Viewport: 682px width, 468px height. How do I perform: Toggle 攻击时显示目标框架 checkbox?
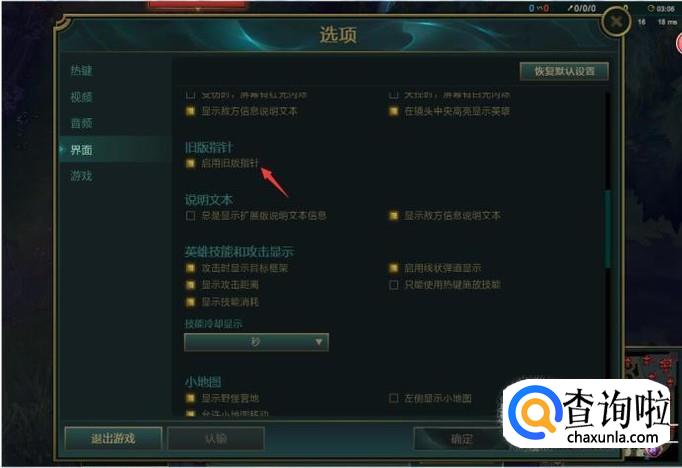click(x=190, y=268)
